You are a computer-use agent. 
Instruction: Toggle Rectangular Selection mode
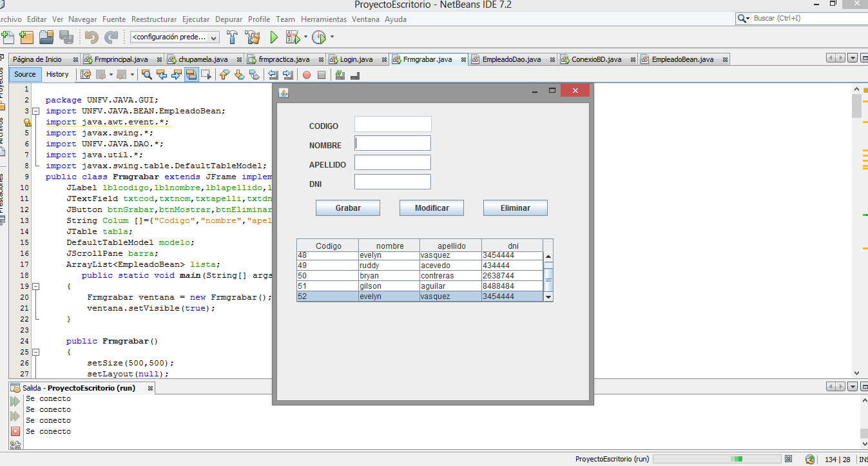click(x=206, y=75)
